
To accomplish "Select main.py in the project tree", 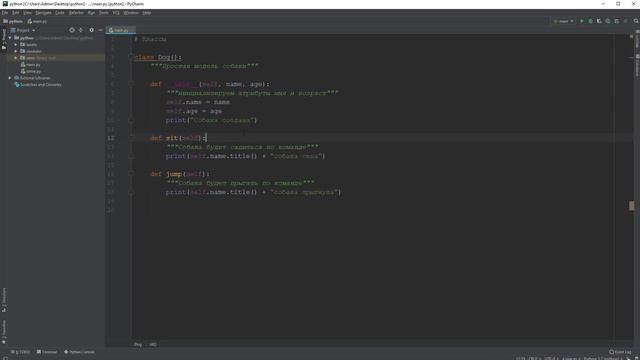I will coord(30,64).
